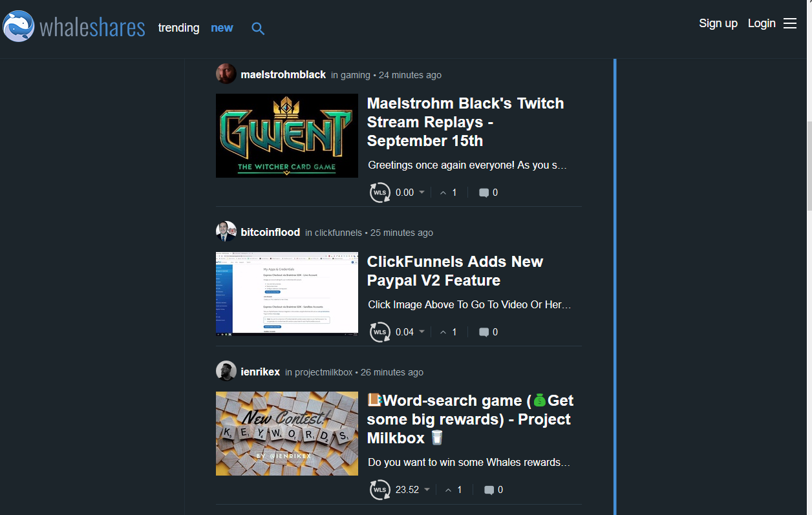Open the gaming tag link
This screenshot has width=812, height=515.
tap(356, 75)
